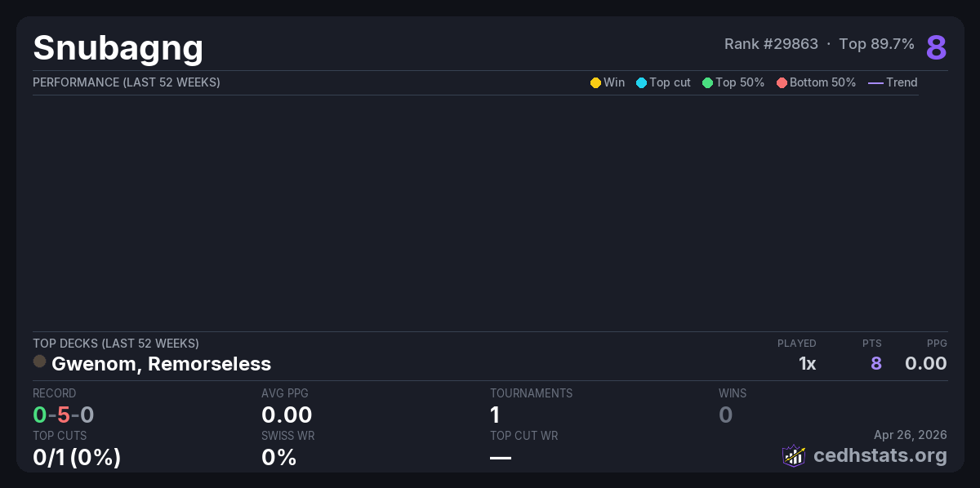Click the Performance (Last 52 Weeks) heading
980x488 pixels.
point(126,82)
